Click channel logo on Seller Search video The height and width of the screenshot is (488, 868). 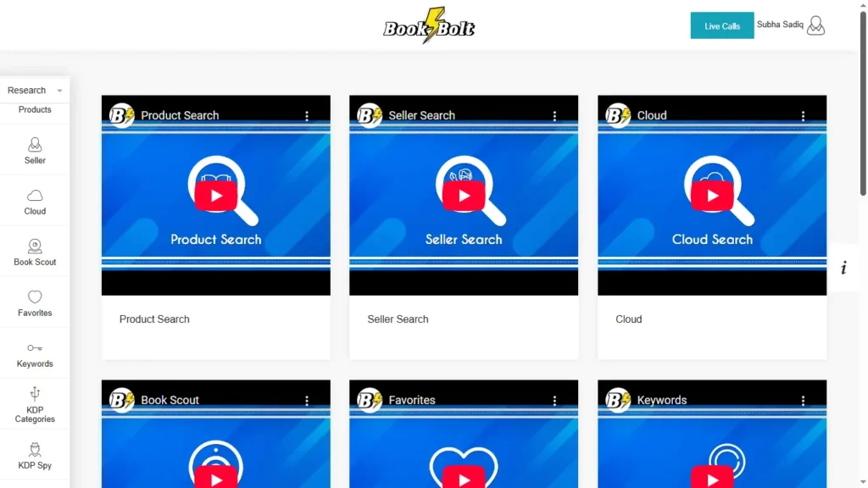[370, 115]
